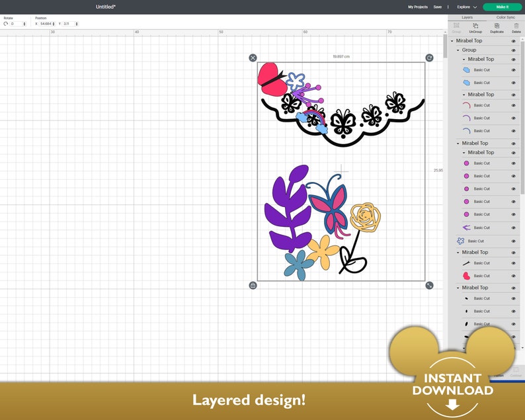Click the X delete handle on selection box
This screenshot has height=420, width=525.
point(253,58)
